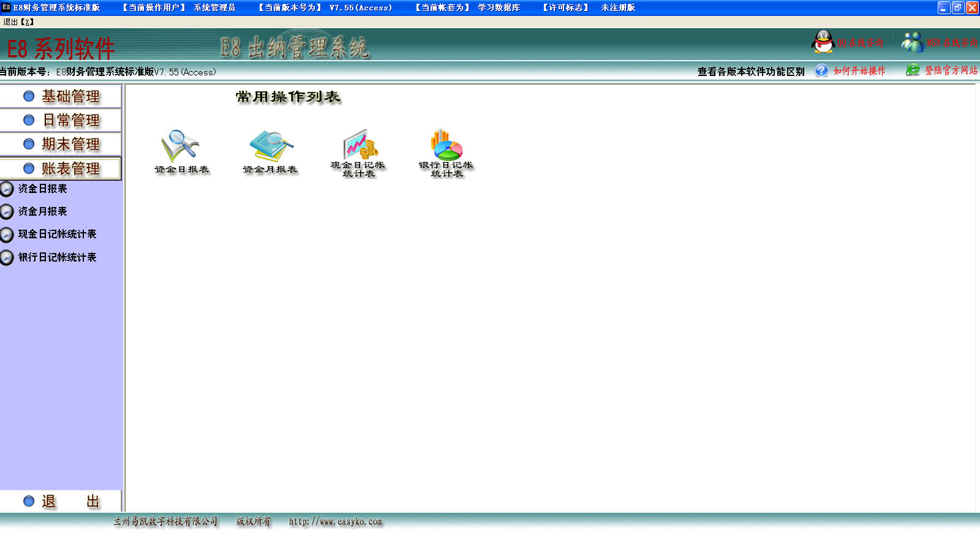Screen dimensions: 980x533
Task: Click the 当前版本号 version text
Action: click(x=108, y=72)
